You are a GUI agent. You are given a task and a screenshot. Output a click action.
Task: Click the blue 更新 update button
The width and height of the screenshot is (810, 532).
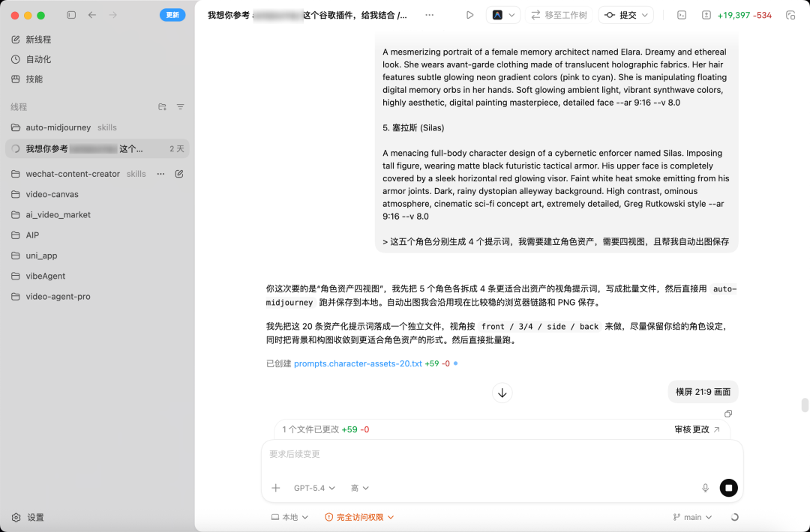point(173,14)
